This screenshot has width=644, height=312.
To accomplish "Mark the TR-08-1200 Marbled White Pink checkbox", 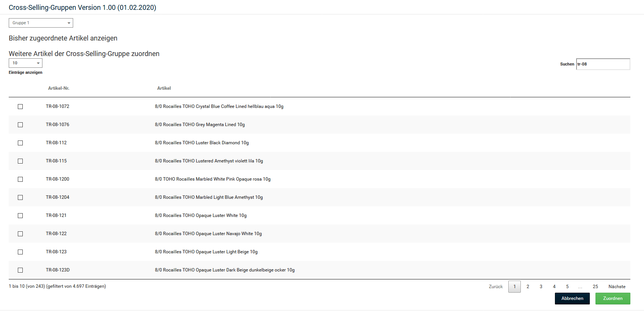I will 20,179.
